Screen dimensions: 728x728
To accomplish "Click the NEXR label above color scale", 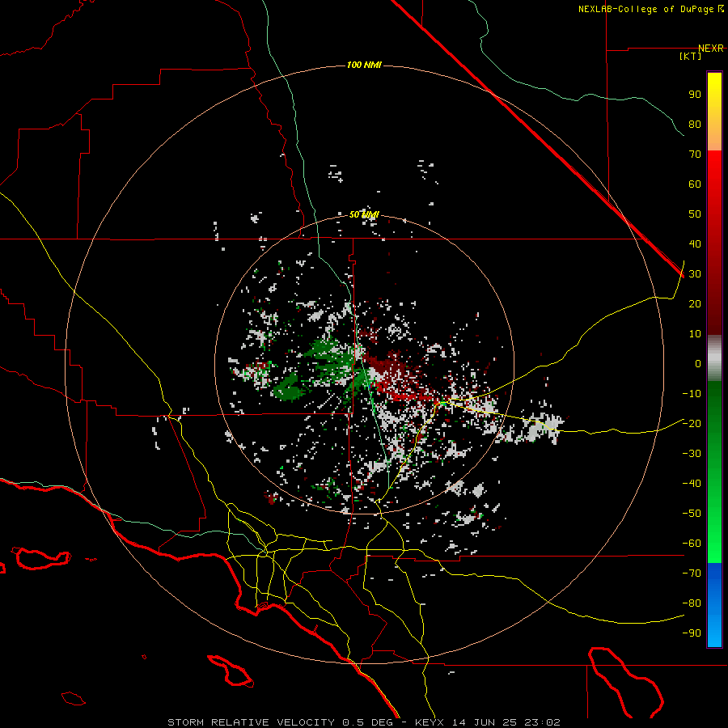I will click(710, 49).
